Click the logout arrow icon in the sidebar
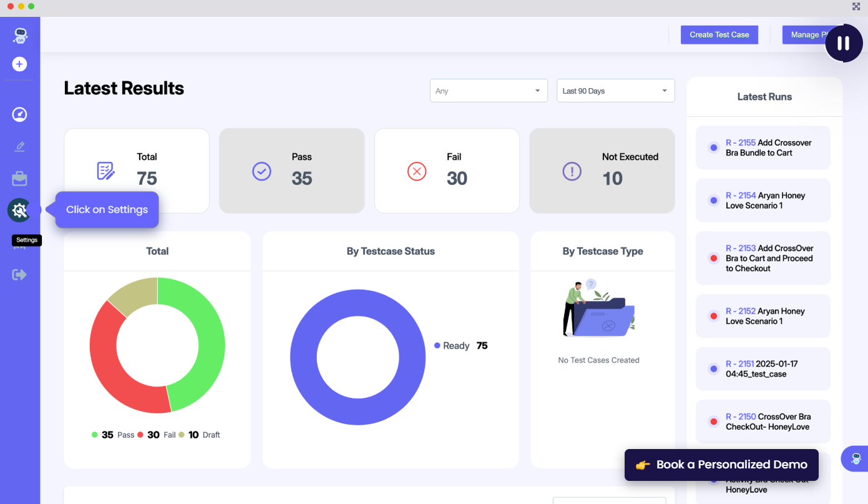The height and width of the screenshot is (504, 868). coord(20,274)
